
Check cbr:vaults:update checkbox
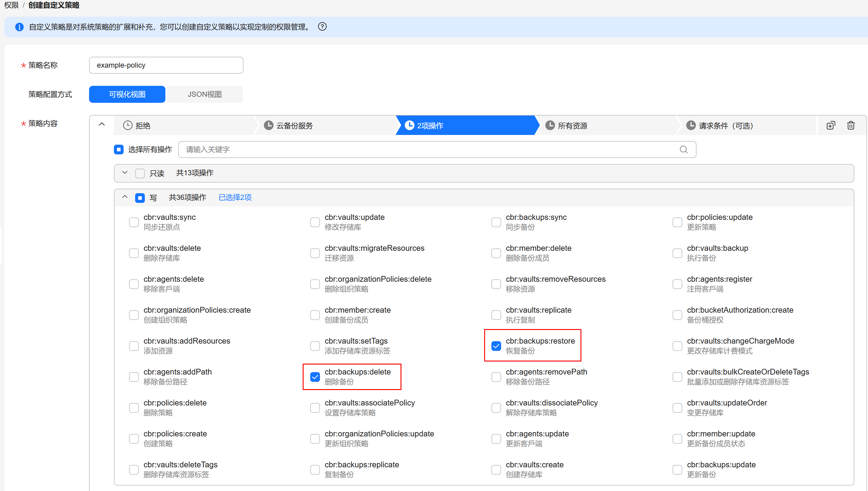click(x=315, y=222)
